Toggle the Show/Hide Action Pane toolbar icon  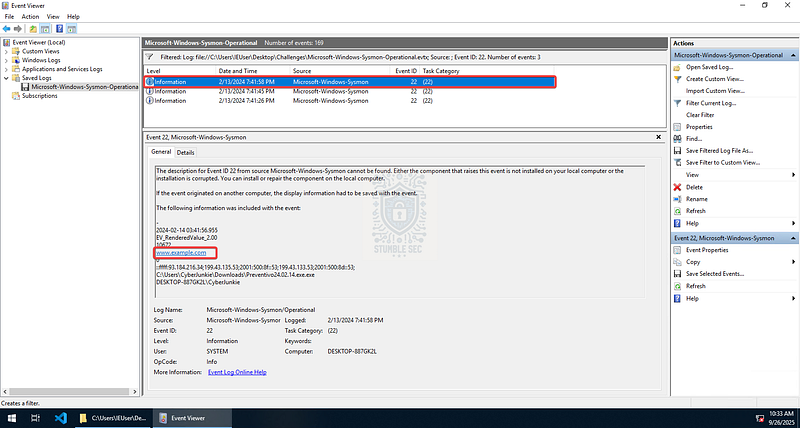click(71, 29)
